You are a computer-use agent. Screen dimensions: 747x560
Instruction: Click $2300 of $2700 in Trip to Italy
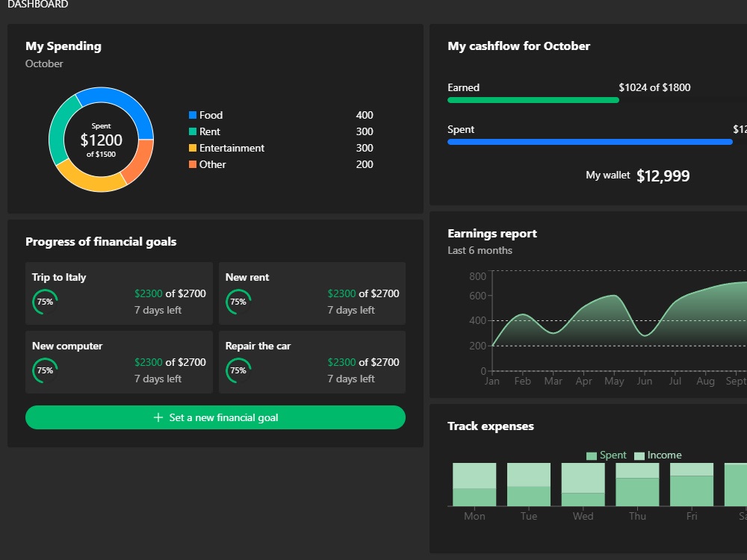(x=170, y=293)
